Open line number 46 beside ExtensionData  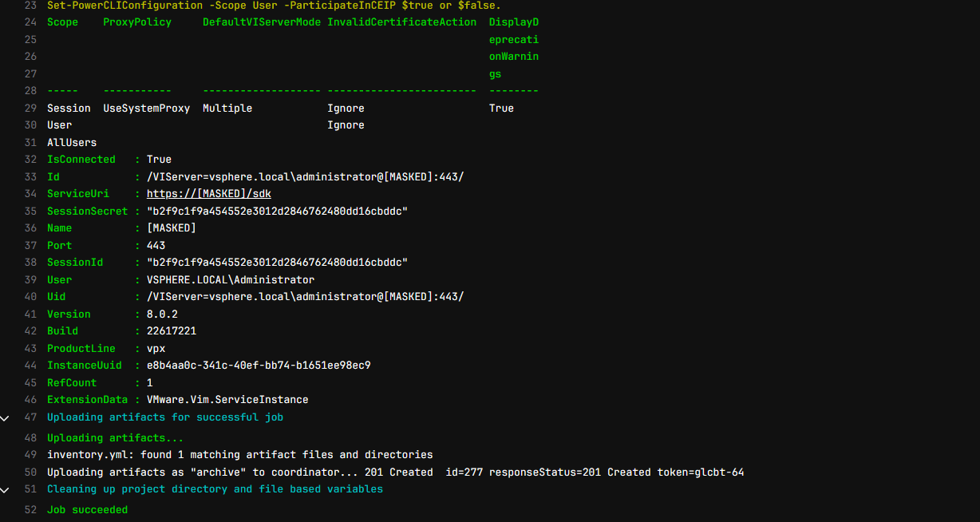[31, 400]
